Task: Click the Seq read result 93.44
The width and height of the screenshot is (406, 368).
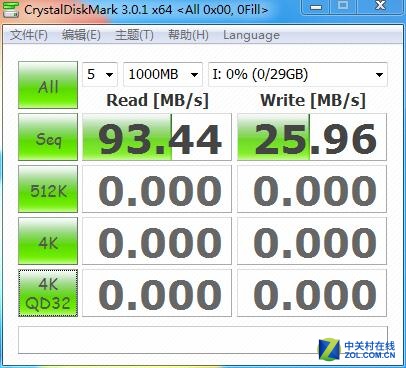Action: (157, 137)
